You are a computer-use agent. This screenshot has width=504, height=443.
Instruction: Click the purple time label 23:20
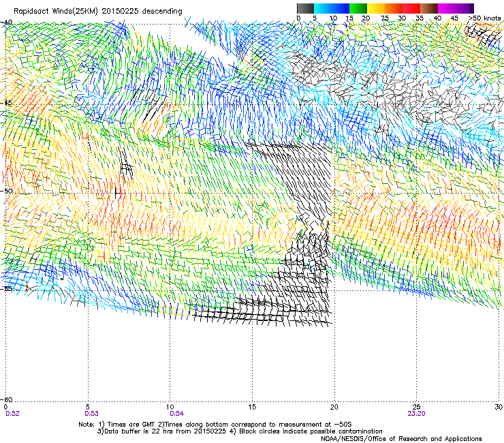(417, 414)
